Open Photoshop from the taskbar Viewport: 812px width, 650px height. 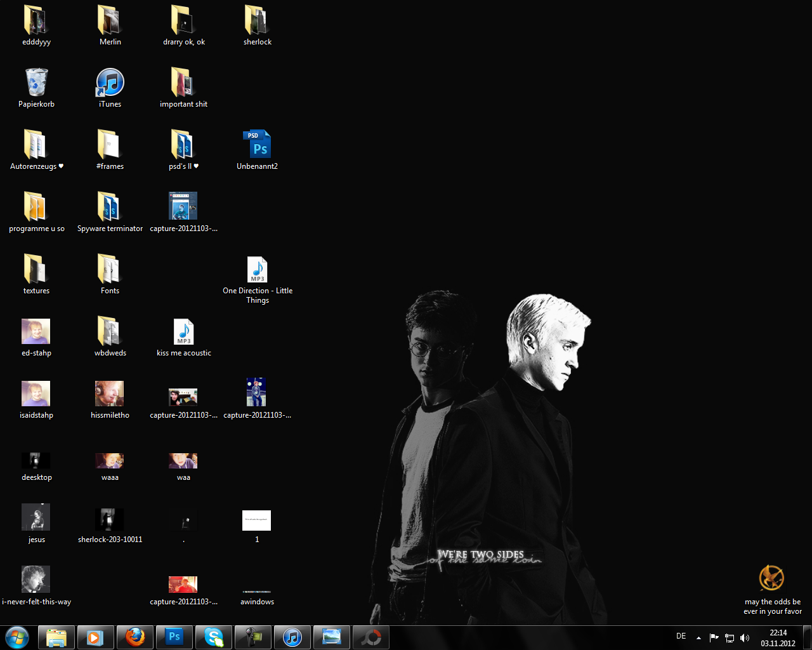point(174,637)
